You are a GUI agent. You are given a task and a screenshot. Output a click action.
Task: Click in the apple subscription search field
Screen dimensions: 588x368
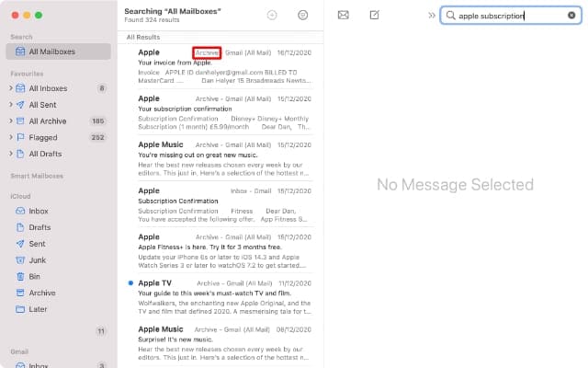tap(505, 16)
